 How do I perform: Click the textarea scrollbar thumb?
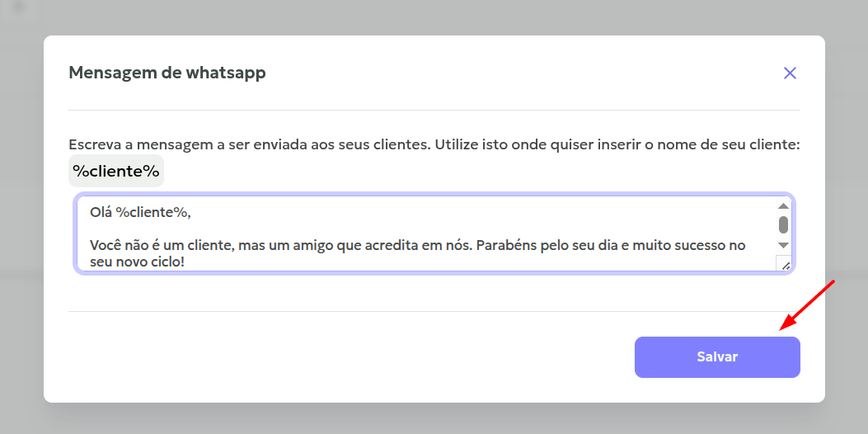783,224
